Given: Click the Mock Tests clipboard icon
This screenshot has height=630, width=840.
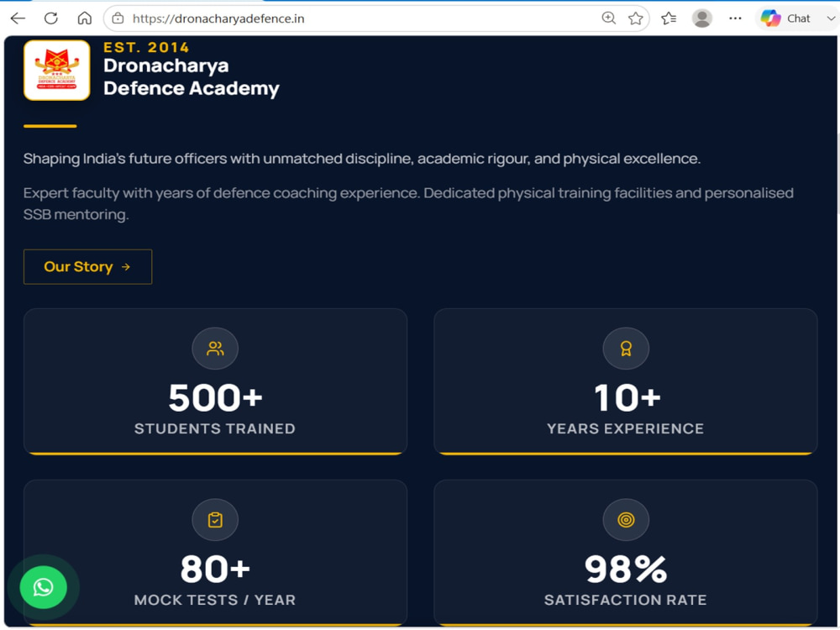Looking at the screenshot, I should tap(215, 520).
